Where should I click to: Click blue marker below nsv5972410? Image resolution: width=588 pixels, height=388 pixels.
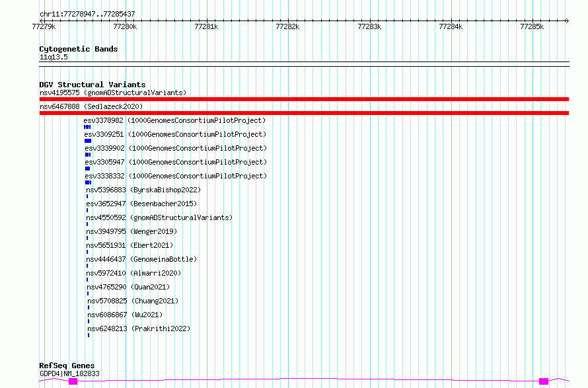pos(87,280)
